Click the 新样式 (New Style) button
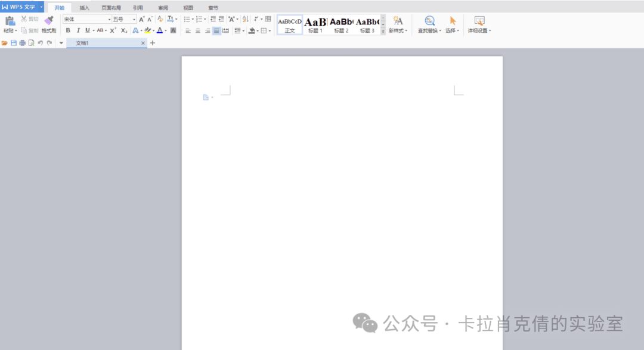644x350 pixels. click(398, 24)
